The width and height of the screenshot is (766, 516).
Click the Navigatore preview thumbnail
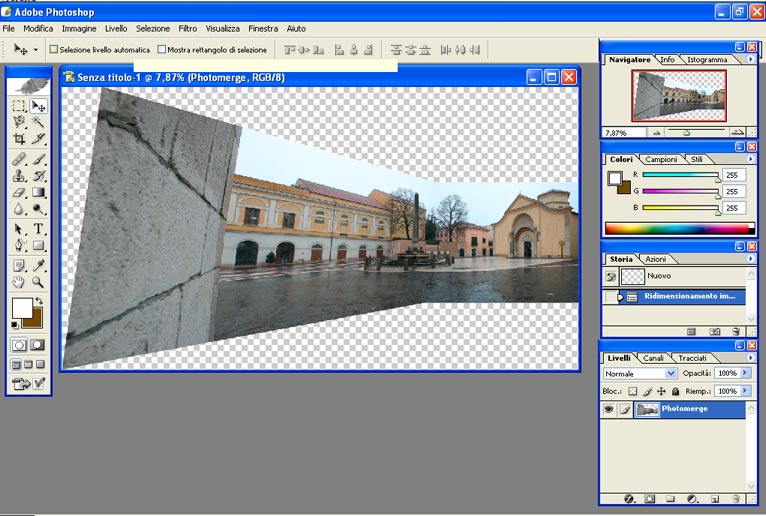point(678,96)
